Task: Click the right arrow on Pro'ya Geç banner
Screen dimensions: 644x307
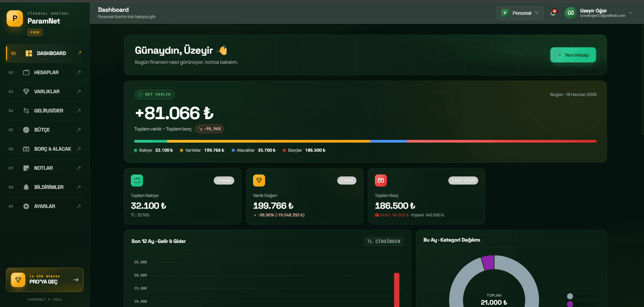Action: click(x=76, y=280)
